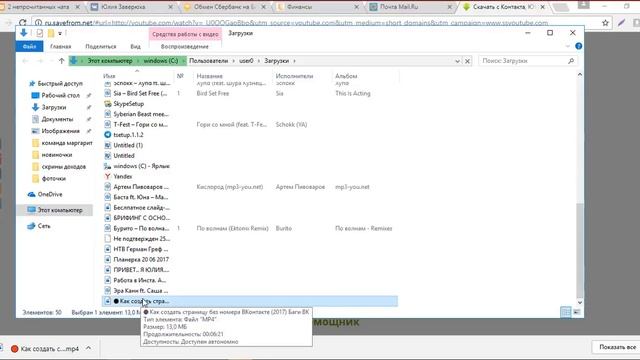The image size is (640, 360).
Task: Click the Up folder arrow icon
Action: click(61, 61)
